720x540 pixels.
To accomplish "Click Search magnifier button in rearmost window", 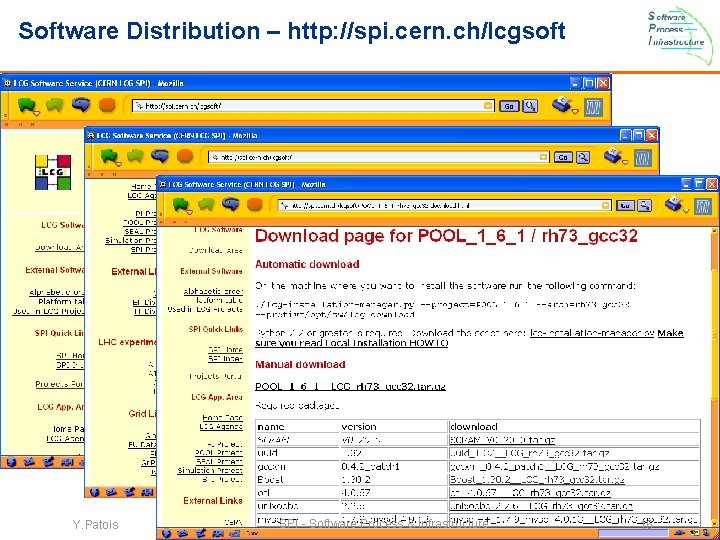I will tap(530, 106).
